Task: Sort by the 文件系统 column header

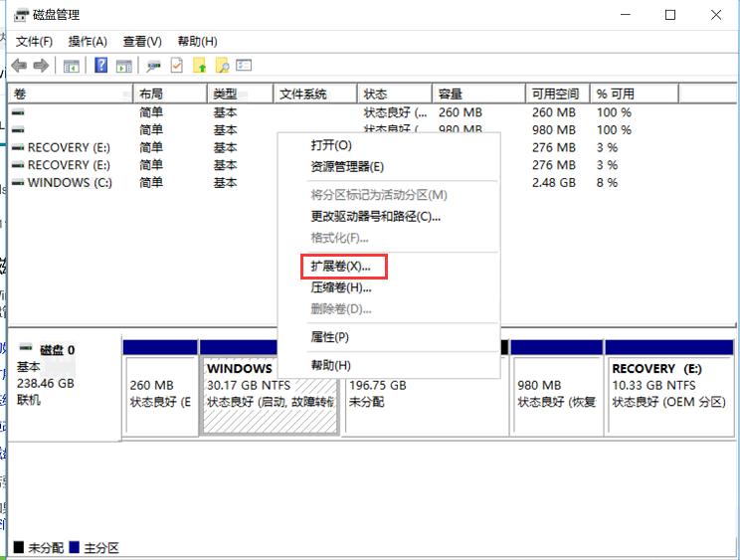Action: (x=314, y=93)
